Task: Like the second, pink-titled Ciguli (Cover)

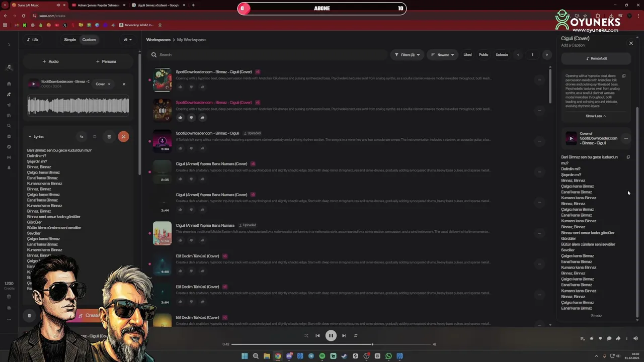Action: 180,118
